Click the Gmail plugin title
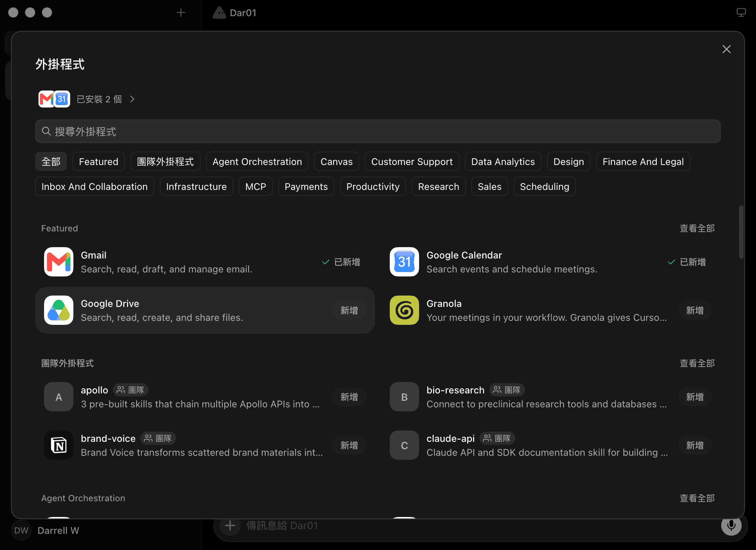 pos(94,255)
